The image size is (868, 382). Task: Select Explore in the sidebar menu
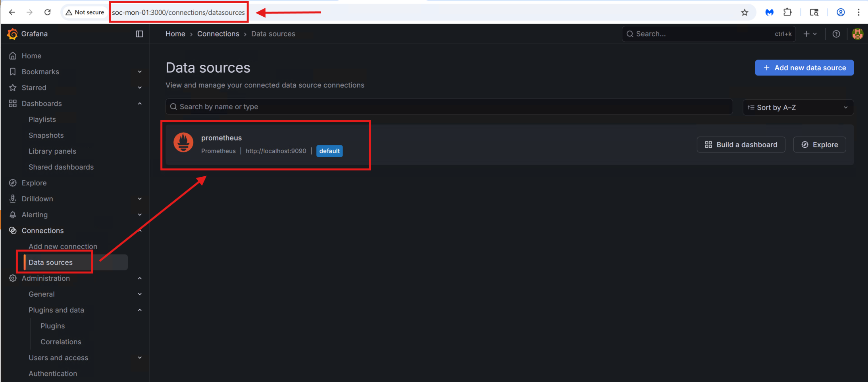tap(34, 183)
